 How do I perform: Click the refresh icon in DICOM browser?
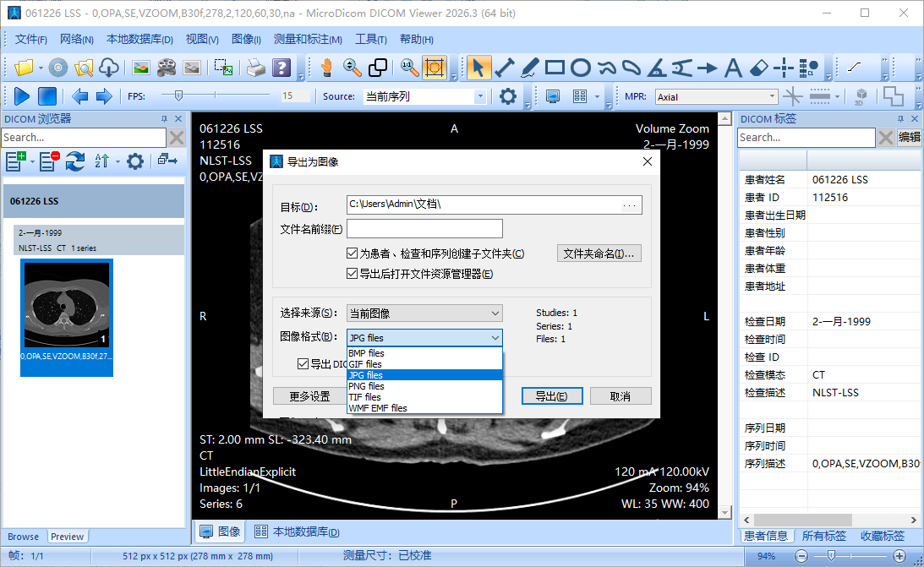click(75, 161)
